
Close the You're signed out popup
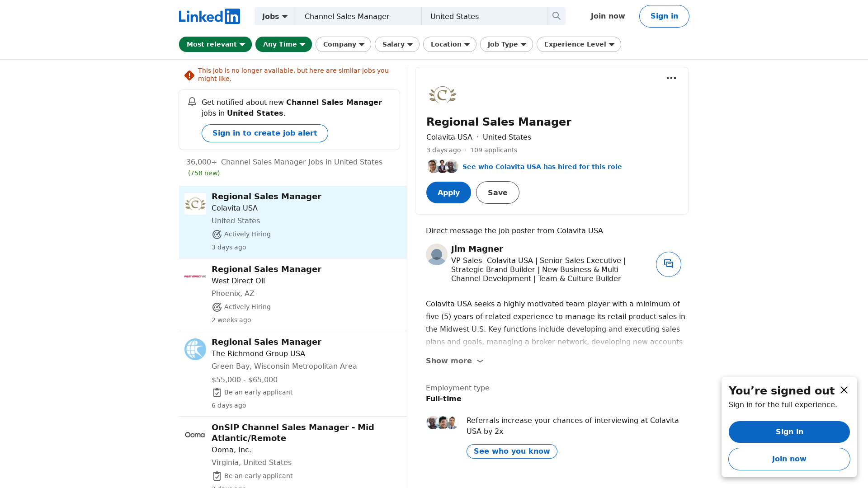coord(844,390)
